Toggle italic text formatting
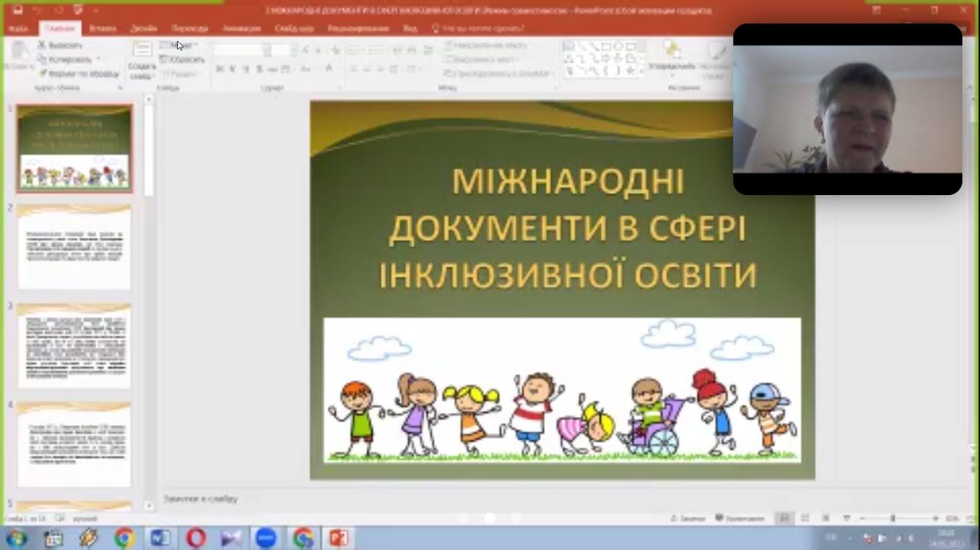The height and width of the screenshot is (550, 980). click(x=233, y=69)
